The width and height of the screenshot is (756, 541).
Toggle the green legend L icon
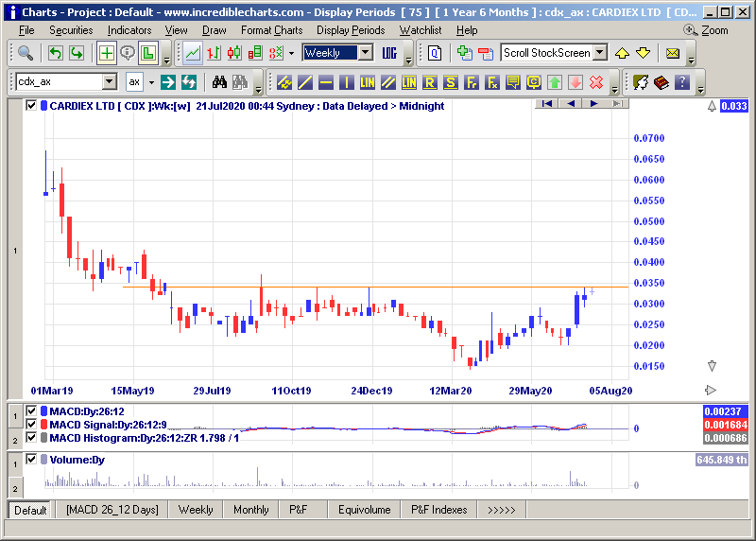[x=148, y=53]
